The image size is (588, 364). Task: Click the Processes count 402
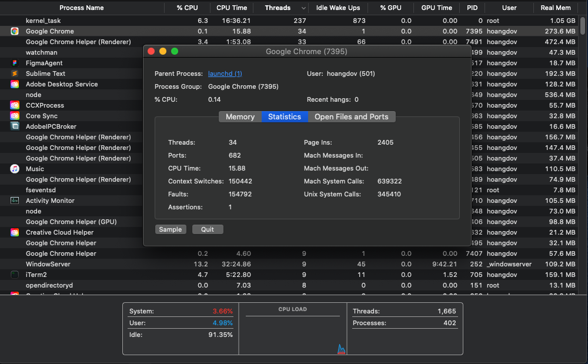pos(450,323)
